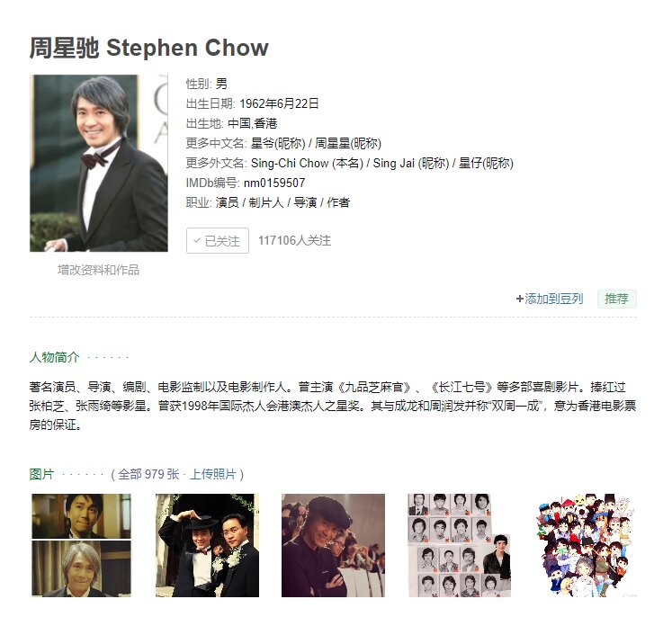Click the page title 周星驰 Stephen Chow

click(148, 47)
